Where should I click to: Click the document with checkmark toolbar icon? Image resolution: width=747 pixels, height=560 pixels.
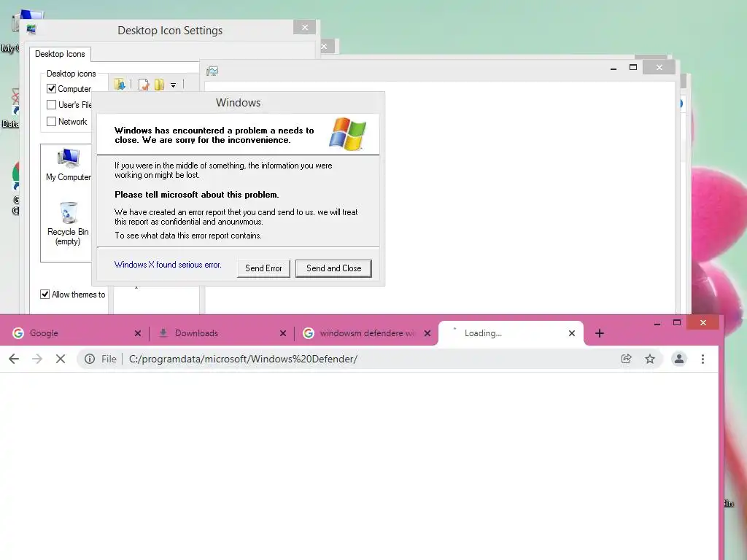[x=144, y=85]
